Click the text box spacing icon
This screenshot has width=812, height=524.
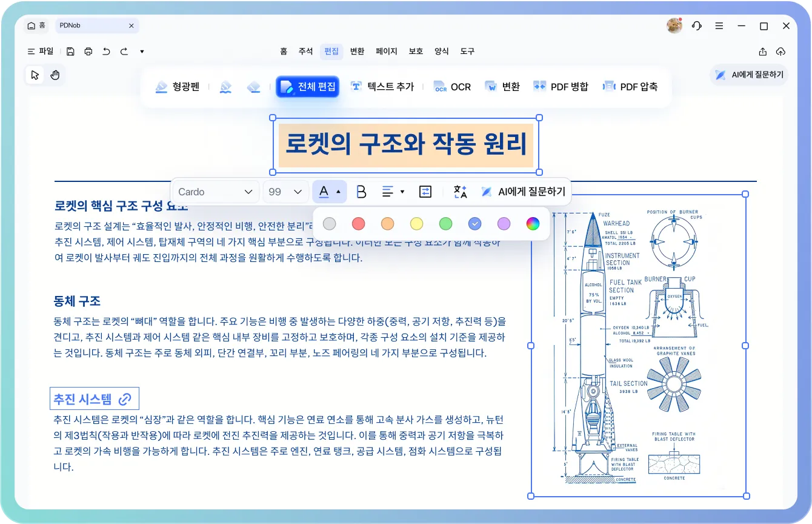tap(425, 192)
